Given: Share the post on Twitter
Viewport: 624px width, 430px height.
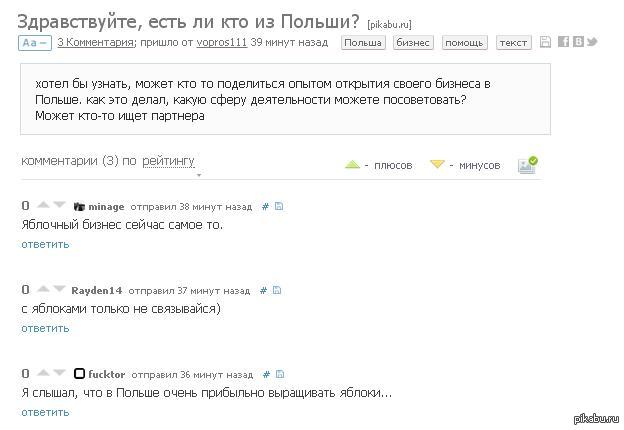Looking at the screenshot, I should click(591, 42).
